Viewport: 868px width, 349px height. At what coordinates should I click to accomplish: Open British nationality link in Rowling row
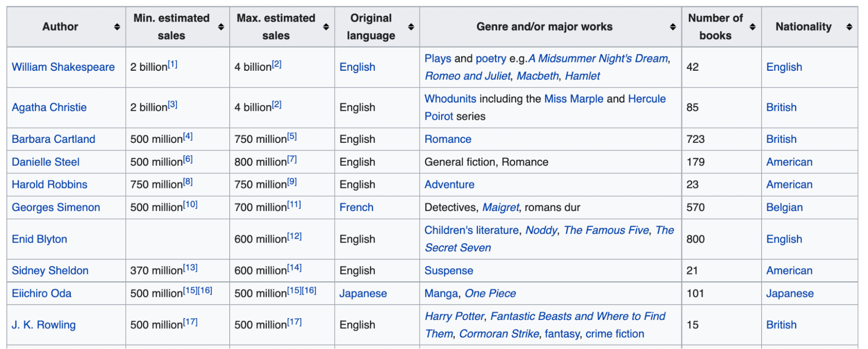[781, 325]
